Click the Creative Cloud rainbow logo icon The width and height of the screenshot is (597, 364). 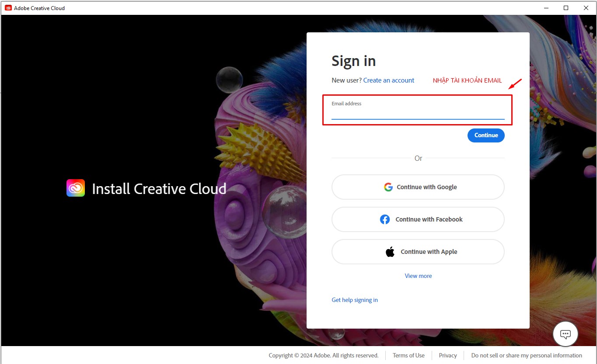pyautogui.click(x=76, y=188)
